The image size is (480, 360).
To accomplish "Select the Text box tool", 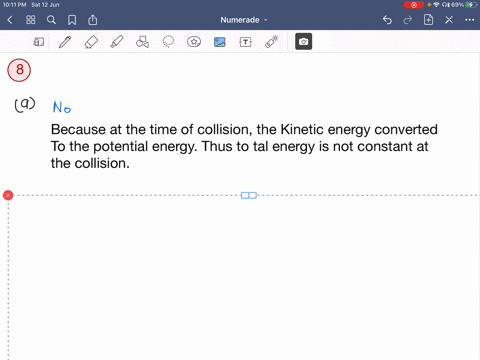I will pyautogui.click(x=245, y=42).
